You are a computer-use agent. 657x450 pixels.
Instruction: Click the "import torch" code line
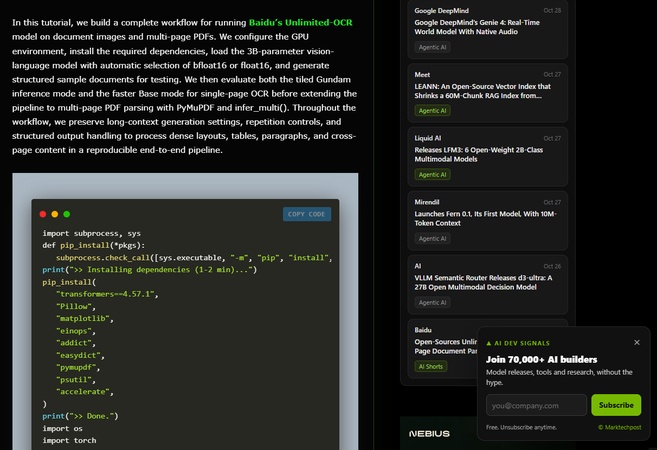(69, 440)
